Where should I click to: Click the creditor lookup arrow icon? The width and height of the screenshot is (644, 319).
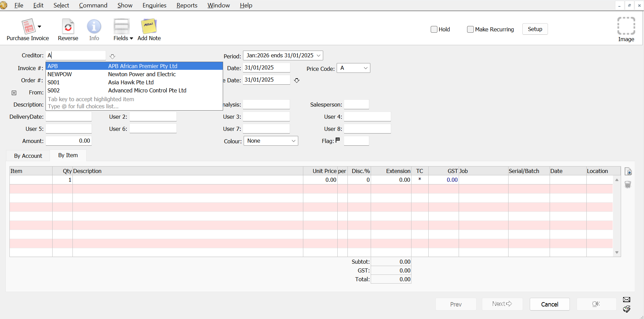pyautogui.click(x=112, y=56)
